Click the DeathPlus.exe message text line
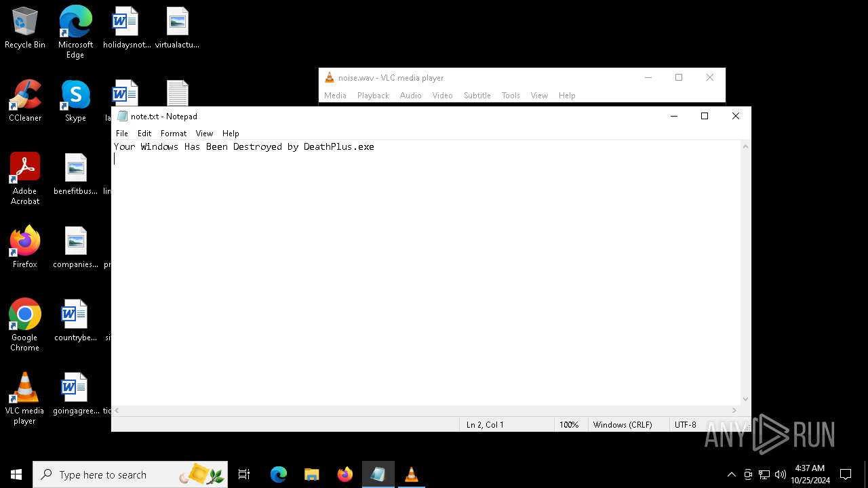Image resolution: width=868 pixels, height=488 pixels. coord(244,146)
